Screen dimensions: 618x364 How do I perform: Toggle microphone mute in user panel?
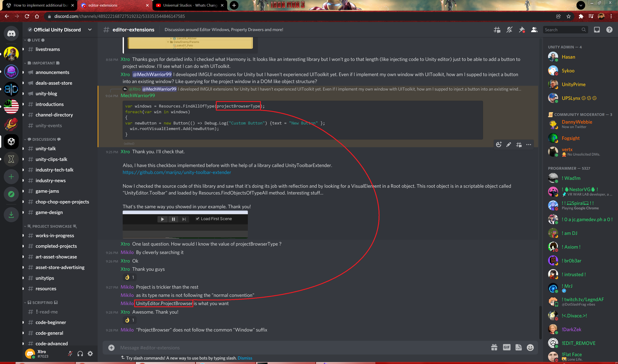[x=70, y=353]
